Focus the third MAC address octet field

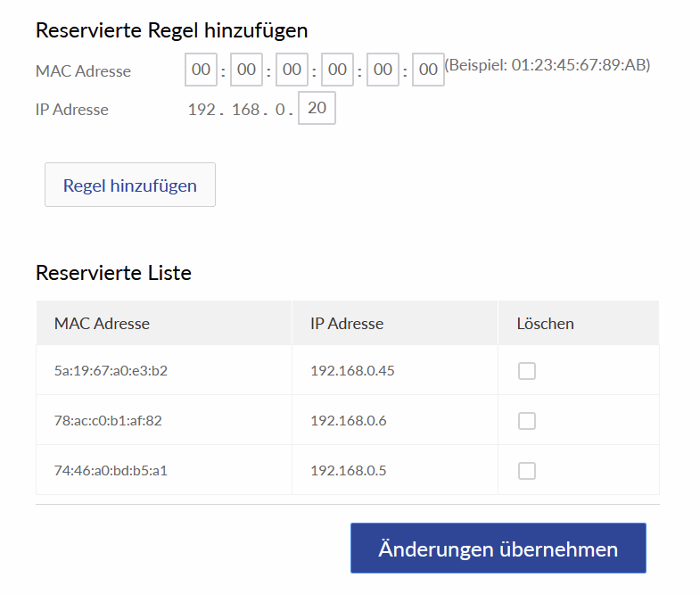(x=292, y=70)
